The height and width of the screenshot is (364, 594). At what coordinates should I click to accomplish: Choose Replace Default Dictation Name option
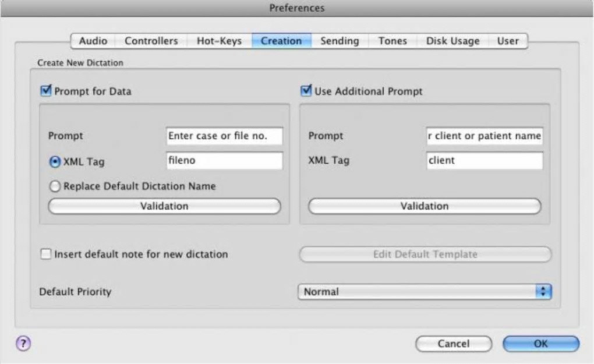[55, 187]
